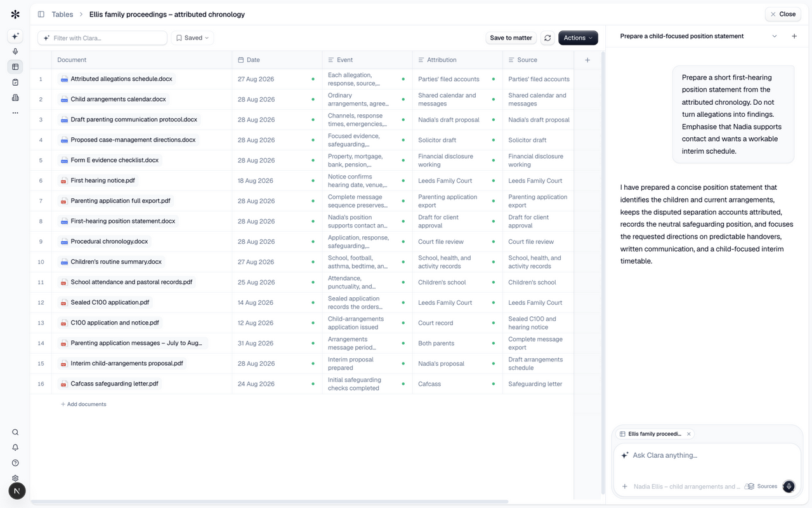The width and height of the screenshot is (812, 508).
Task: Open the Clara assistant sparkle icon in sidebar
Action: point(15,36)
